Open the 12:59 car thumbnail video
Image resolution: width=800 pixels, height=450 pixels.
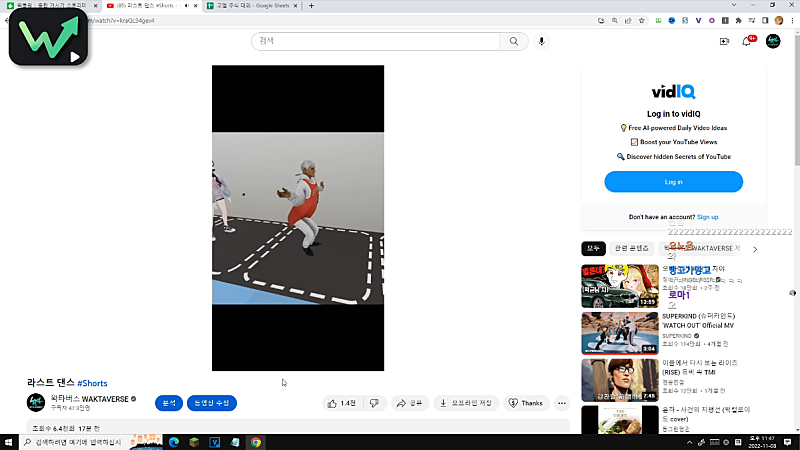(x=620, y=286)
